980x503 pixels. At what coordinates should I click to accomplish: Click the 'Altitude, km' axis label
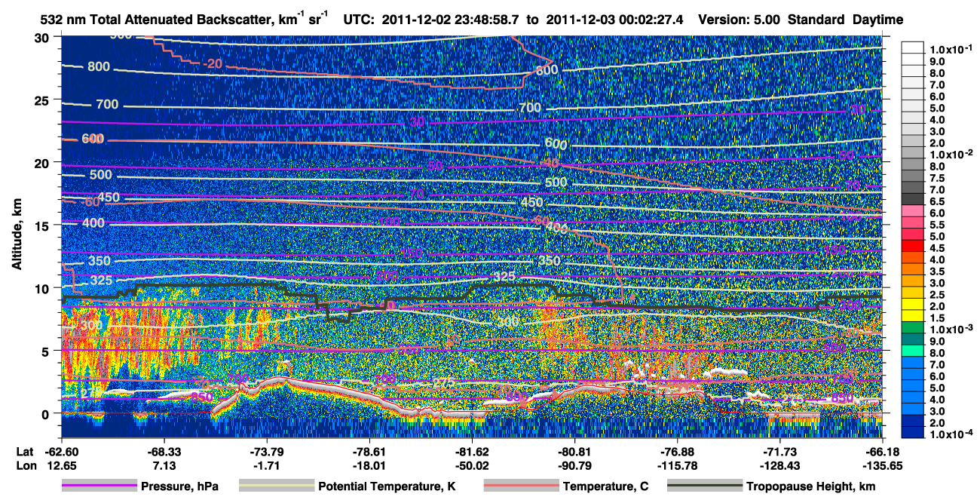17,236
